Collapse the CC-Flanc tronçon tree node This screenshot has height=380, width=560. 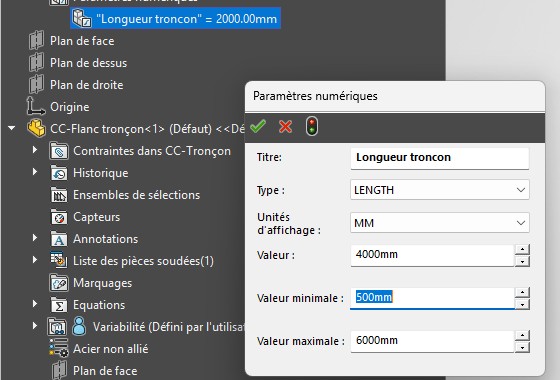(x=12, y=128)
